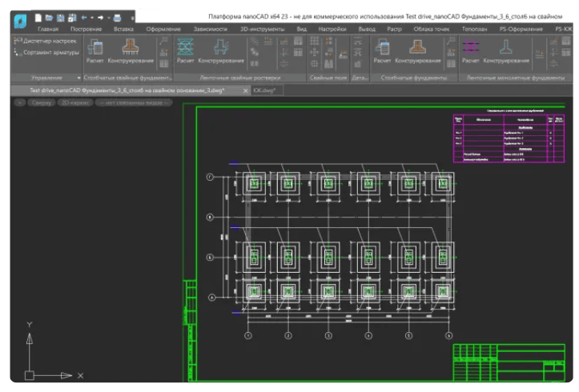
Task: Click the Open folder icon in quick access
Action: (49, 17)
